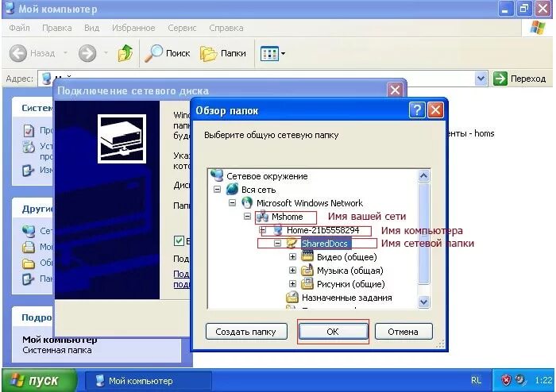Click the clock showing 1:22
Viewport: 556px width, 392px height.
pyautogui.click(x=543, y=380)
